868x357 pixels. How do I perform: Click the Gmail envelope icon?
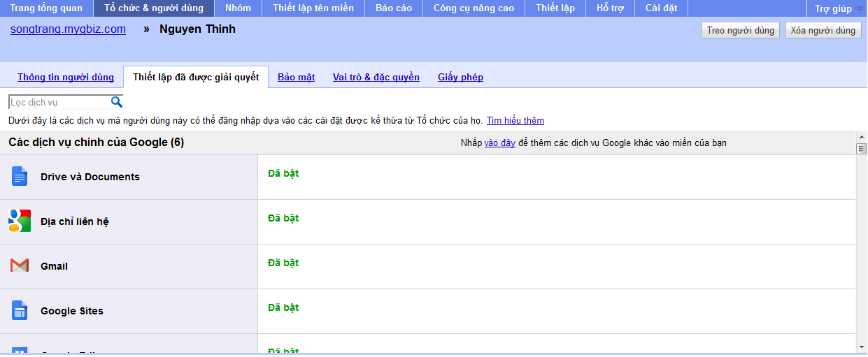coord(20,265)
